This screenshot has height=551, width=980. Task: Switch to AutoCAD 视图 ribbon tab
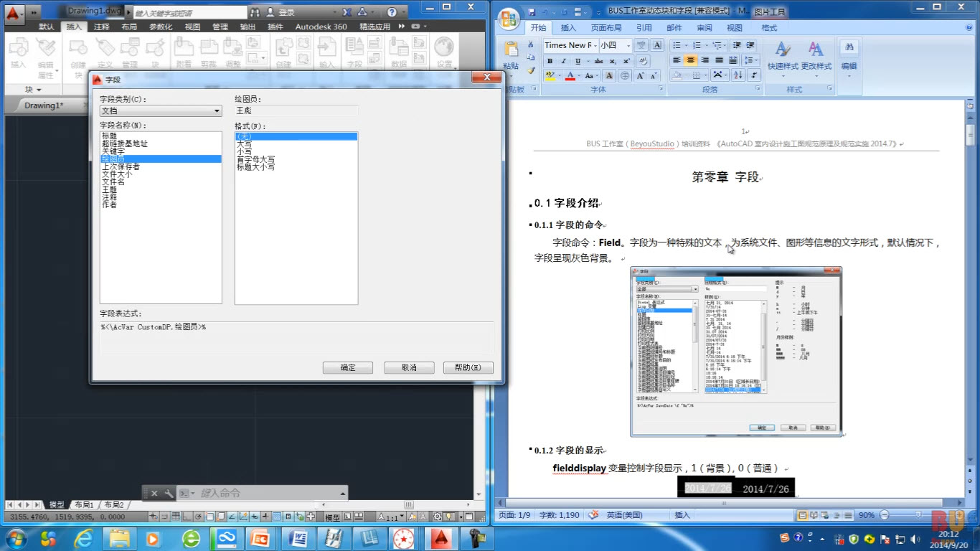(x=193, y=27)
